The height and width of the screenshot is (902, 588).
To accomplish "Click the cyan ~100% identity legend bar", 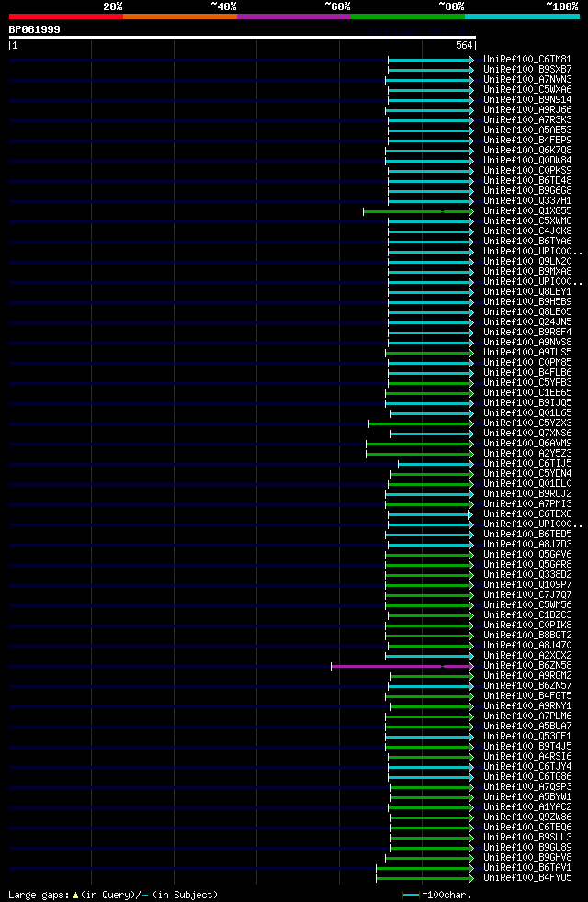I will (x=523, y=17).
